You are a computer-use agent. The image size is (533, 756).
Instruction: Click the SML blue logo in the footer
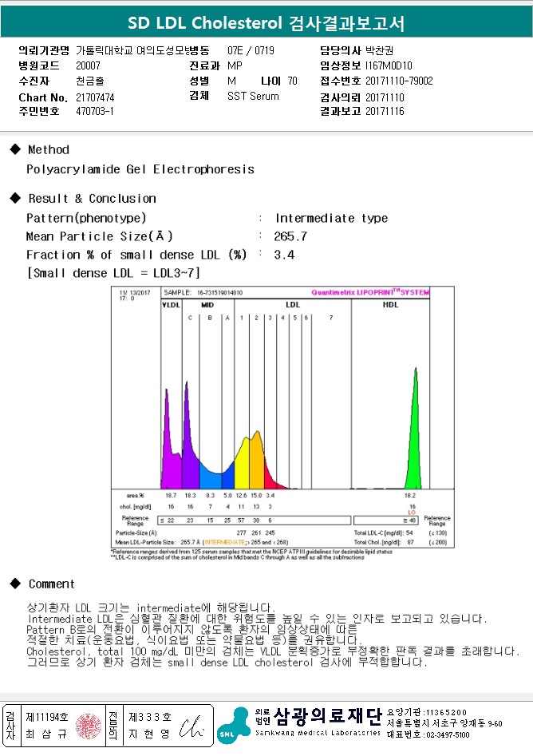(233, 726)
